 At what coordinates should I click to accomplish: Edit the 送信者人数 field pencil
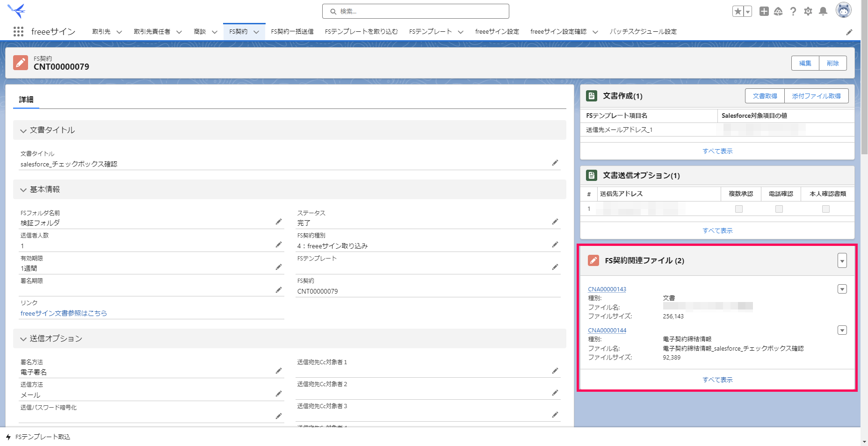pyautogui.click(x=279, y=245)
